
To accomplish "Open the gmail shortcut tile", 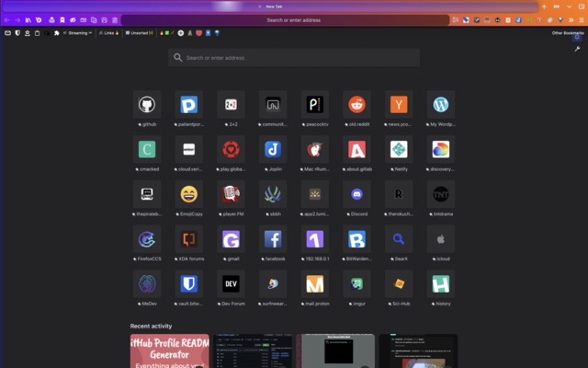I will coord(231,239).
